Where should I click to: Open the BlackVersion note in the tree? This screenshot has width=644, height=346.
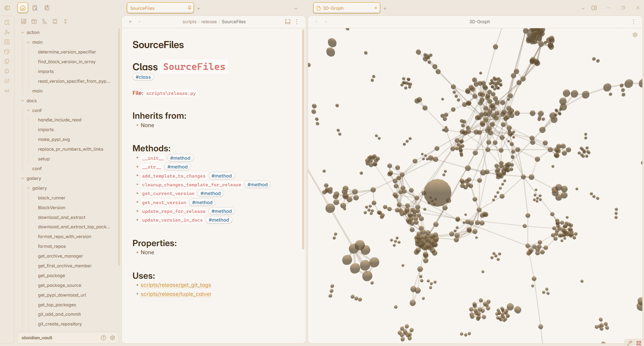click(51, 207)
